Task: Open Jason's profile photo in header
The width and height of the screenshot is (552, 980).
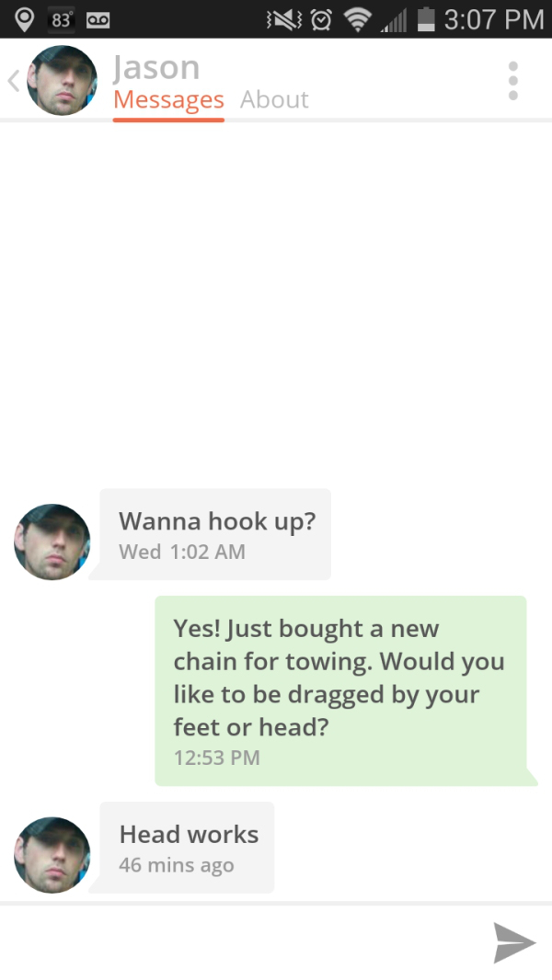Action: click(62, 80)
